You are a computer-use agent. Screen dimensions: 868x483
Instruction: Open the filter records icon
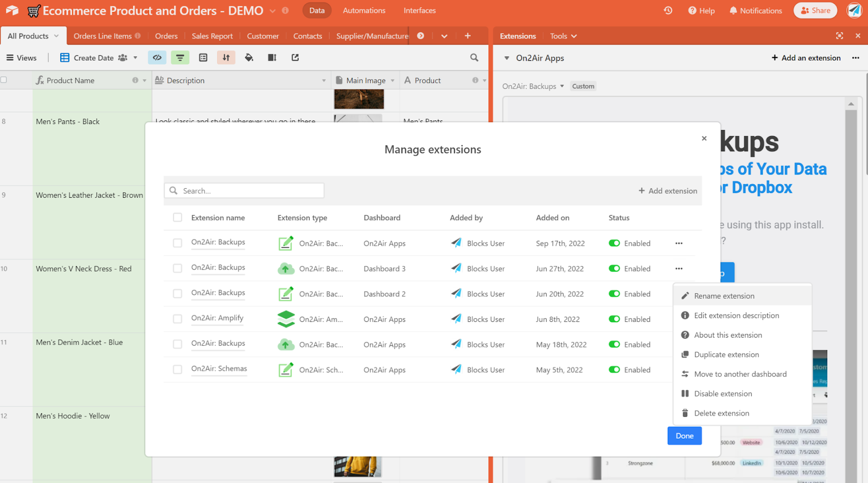(180, 57)
